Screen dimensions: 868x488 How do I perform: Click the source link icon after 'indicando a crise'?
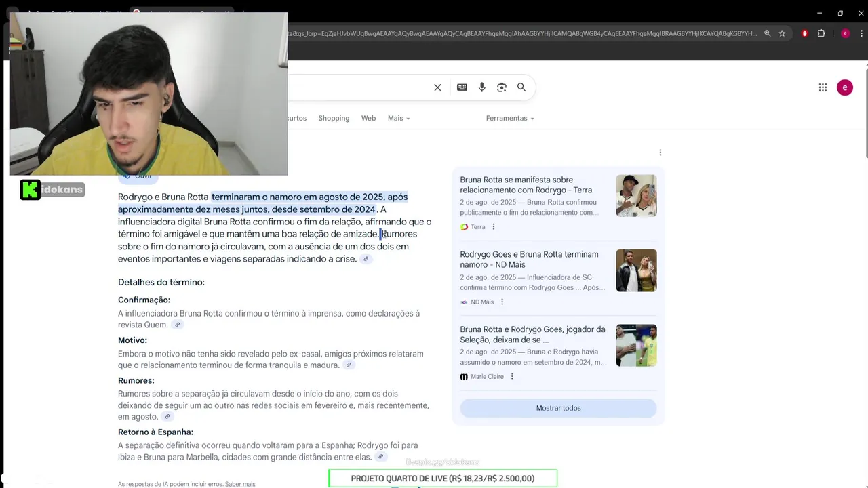tap(366, 259)
